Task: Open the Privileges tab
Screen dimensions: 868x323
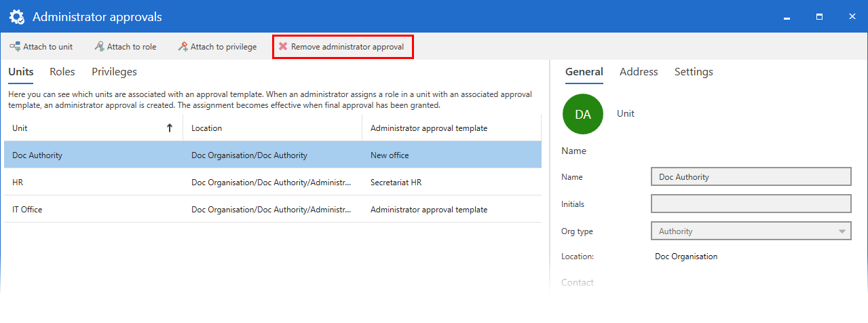Action: tap(114, 71)
